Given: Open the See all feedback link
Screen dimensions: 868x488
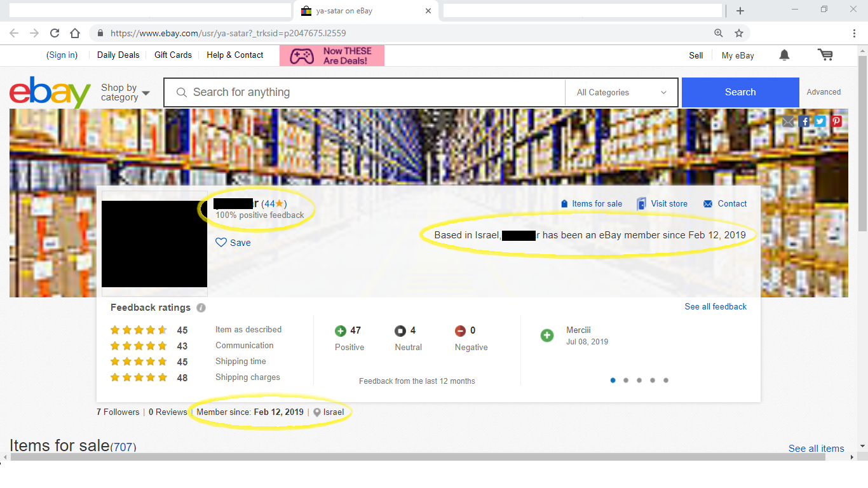Looking at the screenshot, I should point(715,307).
